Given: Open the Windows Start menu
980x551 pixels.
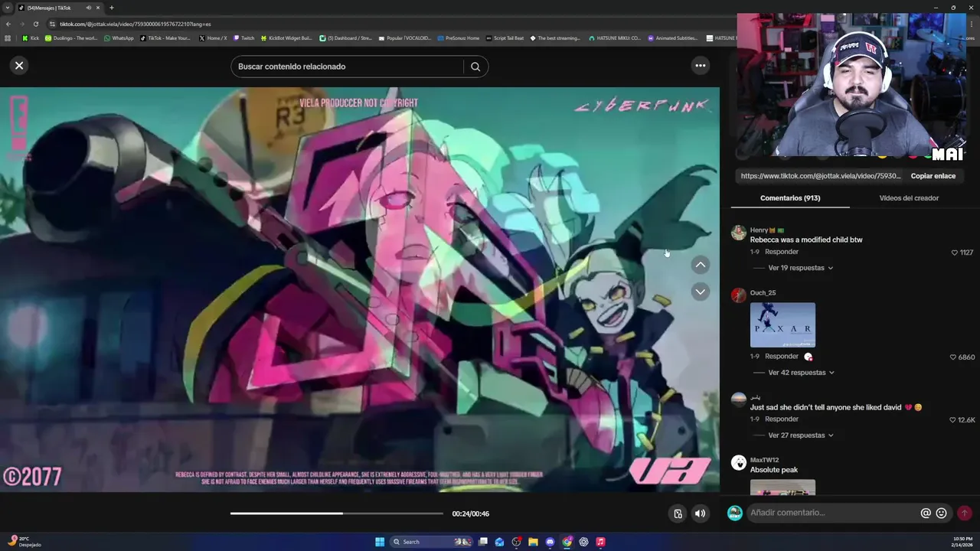Looking at the screenshot, I should point(380,542).
